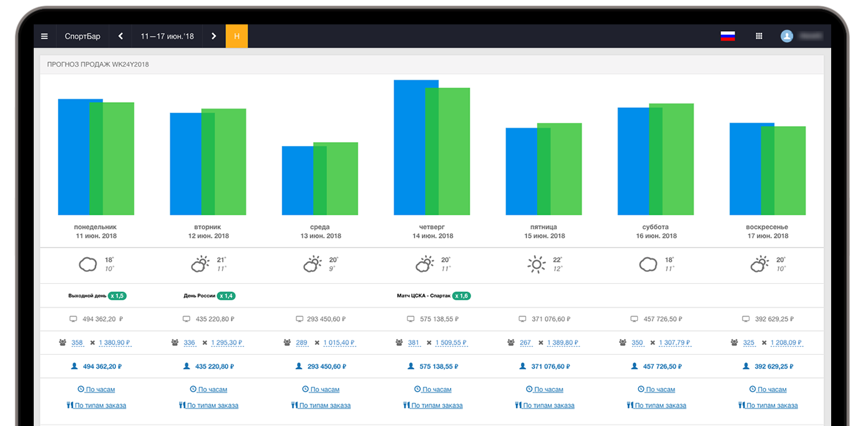Click the Выходной день x 1,5 badge

pos(117,296)
